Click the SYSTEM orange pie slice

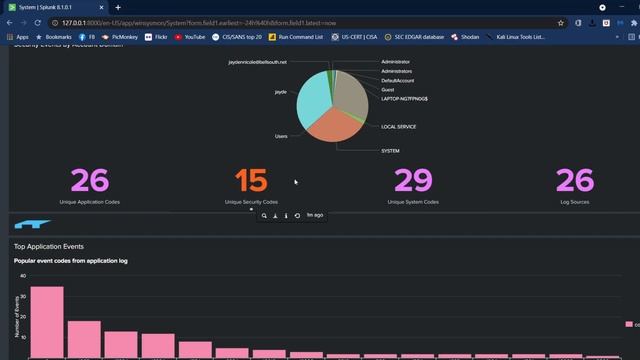pyautogui.click(x=333, y=127)
